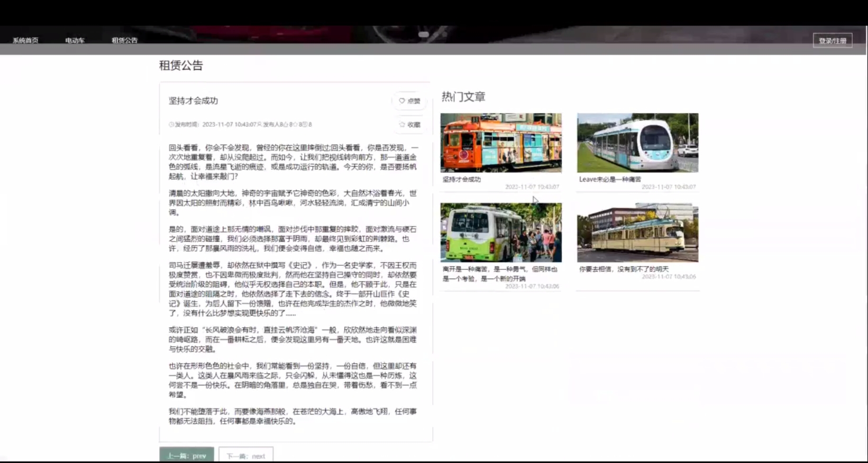Select 租赁公告 in the top navigation
The height and width of the screenshot is (463, 868).
[x=124, y=41]
